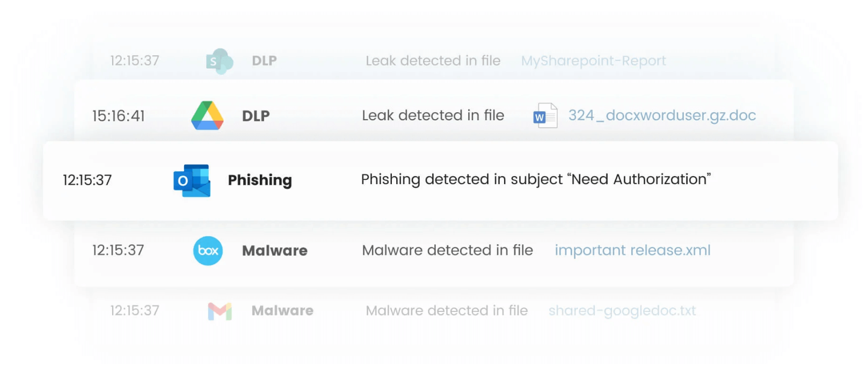Click the Malware label next to Box
The width and height of the screenshot is (868, 372).
pyautogui.click(x=275, y=251)
